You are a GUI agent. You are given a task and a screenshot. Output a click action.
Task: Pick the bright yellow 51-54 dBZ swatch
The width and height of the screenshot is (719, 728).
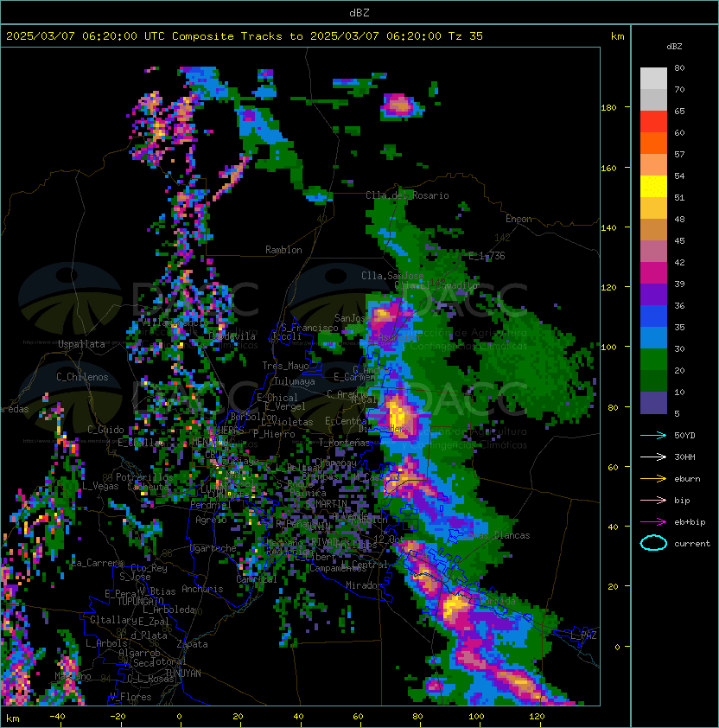click(653, 187)
